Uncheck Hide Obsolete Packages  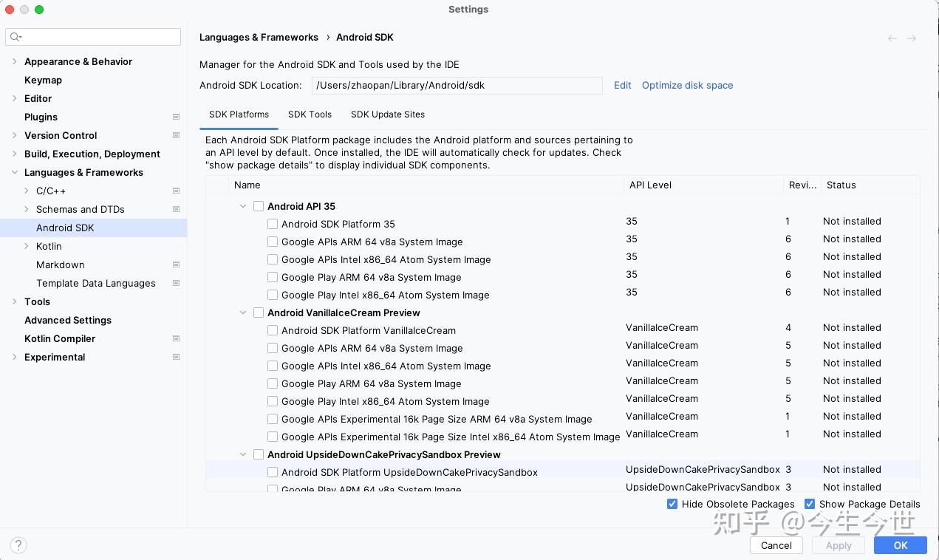point(672,504)
